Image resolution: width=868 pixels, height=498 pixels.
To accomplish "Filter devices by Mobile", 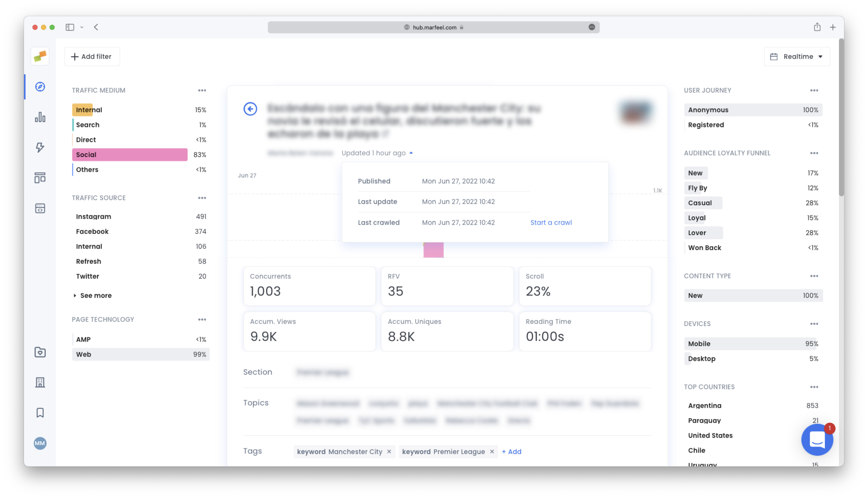I will click(753, 344).
